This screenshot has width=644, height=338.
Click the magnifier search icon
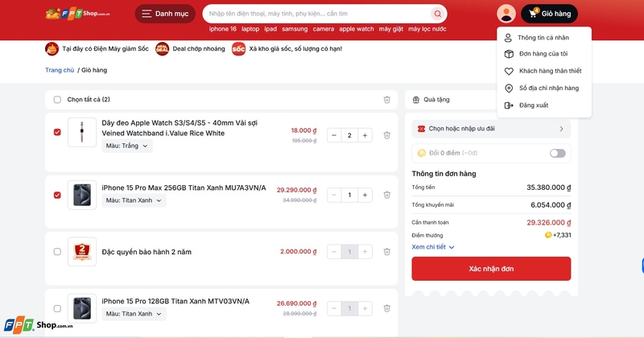pyautogui.click(x=438, y=14)
